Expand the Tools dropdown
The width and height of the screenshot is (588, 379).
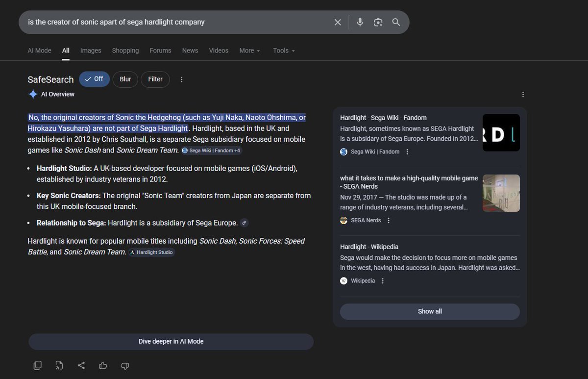tap(284, 51)
